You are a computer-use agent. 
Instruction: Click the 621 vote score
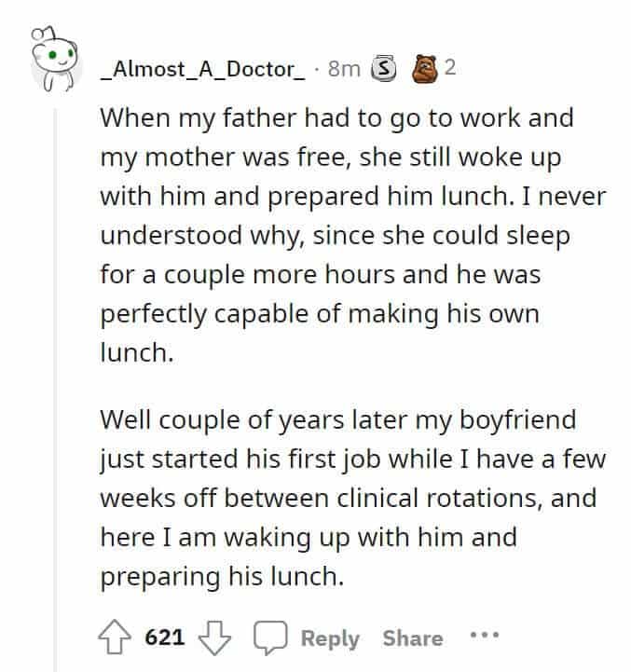click(x=165, y=638)
